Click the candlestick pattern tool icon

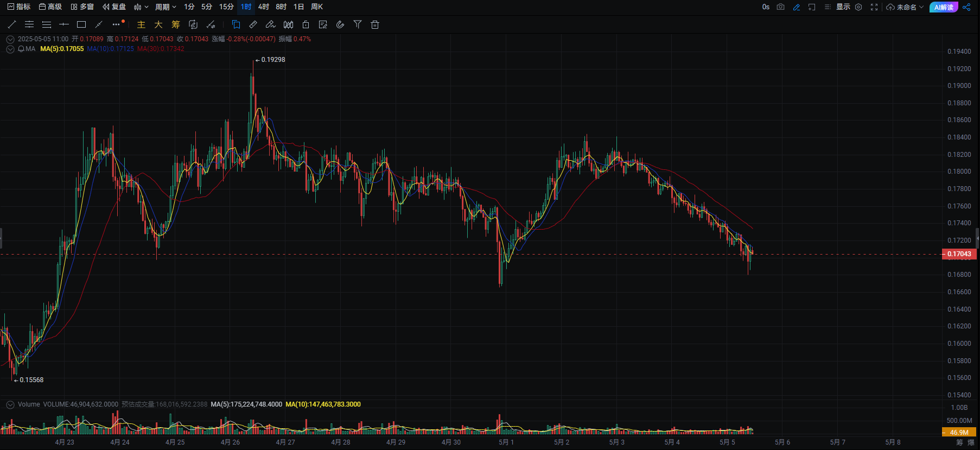[x=289, y=24]
